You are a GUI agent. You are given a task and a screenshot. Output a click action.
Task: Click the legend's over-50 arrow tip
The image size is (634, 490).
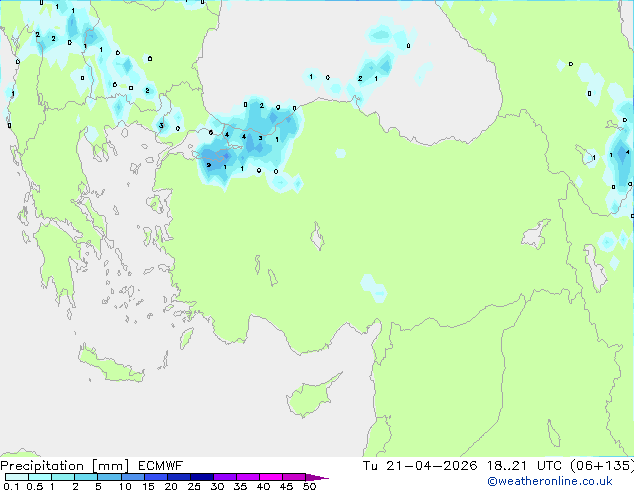317,477
